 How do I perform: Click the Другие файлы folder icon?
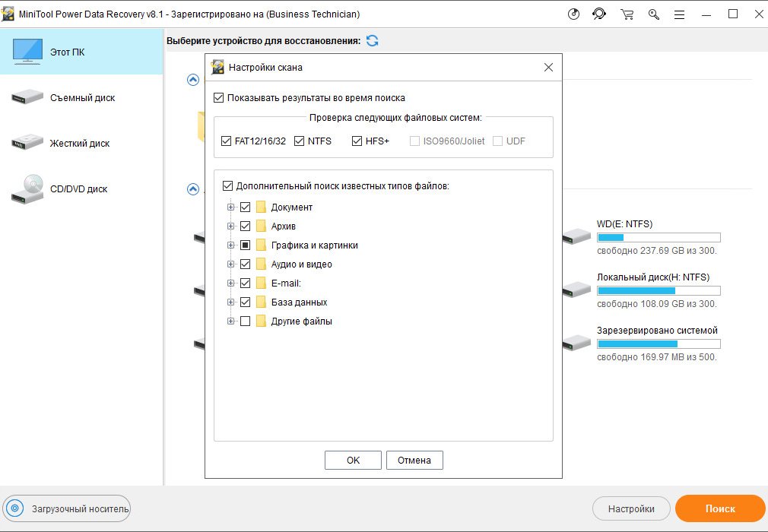coord(261,321)
